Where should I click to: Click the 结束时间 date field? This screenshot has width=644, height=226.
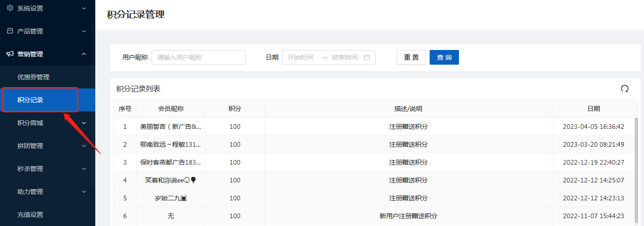click(x=344, y=57)
